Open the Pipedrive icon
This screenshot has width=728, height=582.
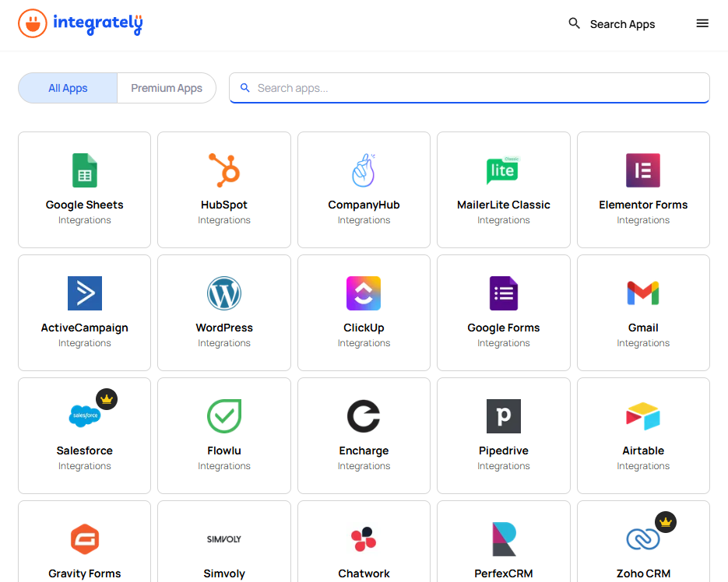(x=503, y=416)
